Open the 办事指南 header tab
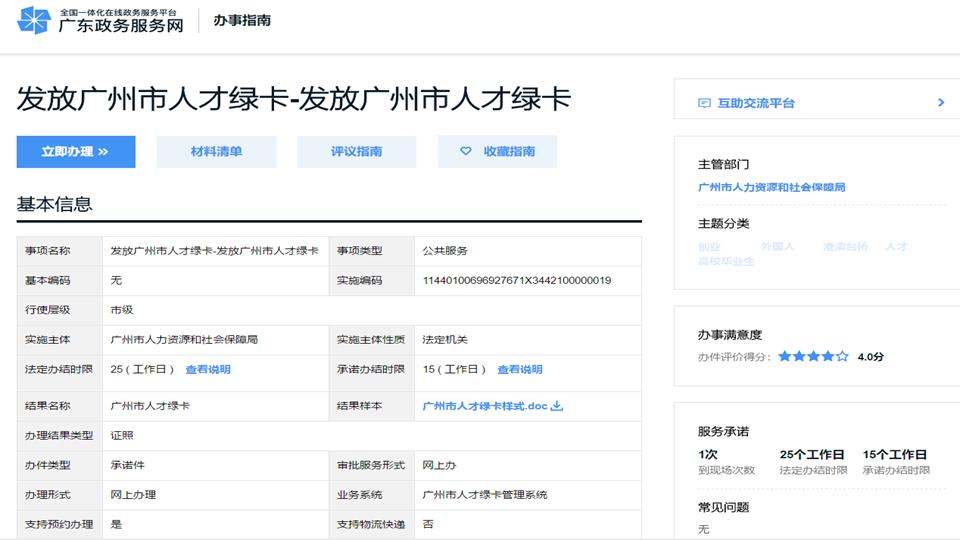This screenshot has height=540, width=960. 241,20
